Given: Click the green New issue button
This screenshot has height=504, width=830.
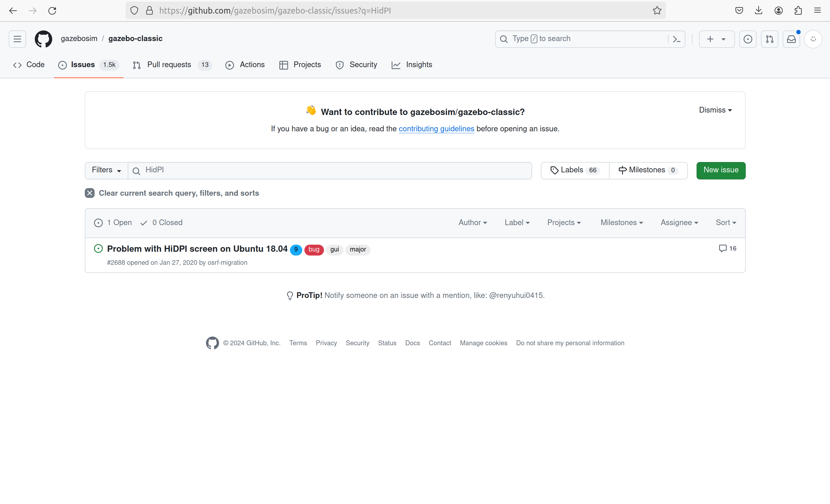Looking at the screenshot, I should (x=720, y=170).
